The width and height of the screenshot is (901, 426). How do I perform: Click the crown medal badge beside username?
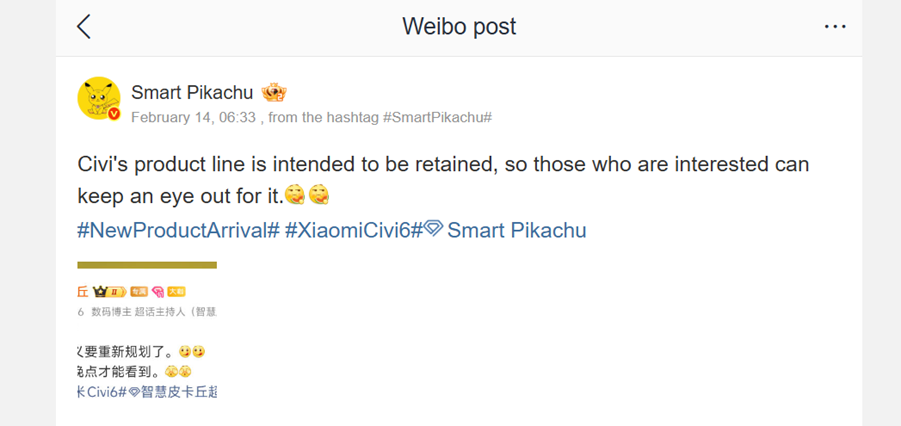274,93
